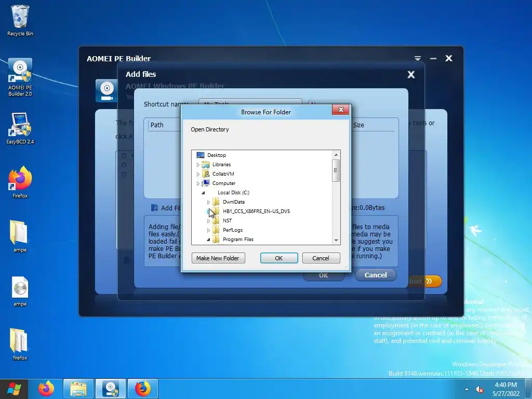Open AOMEI PE Builder 2.0 desktop shortcut
The width and height of the screenshot is (532, 399).
20,77
